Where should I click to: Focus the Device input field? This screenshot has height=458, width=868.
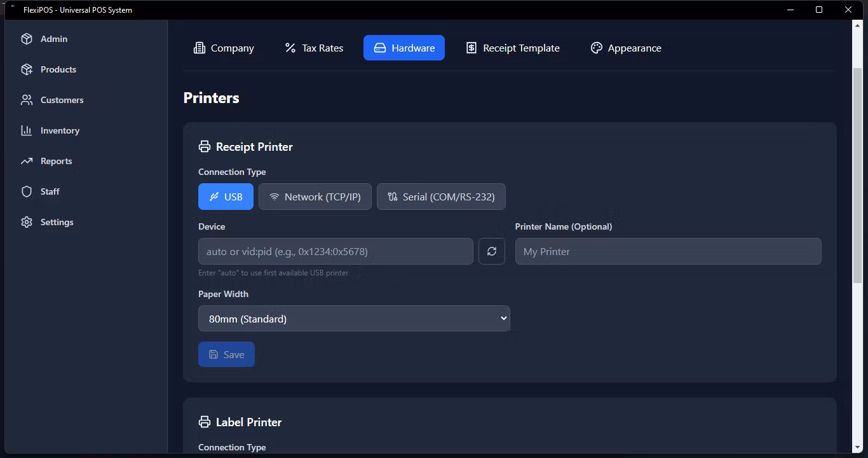[x=336, y=251]
